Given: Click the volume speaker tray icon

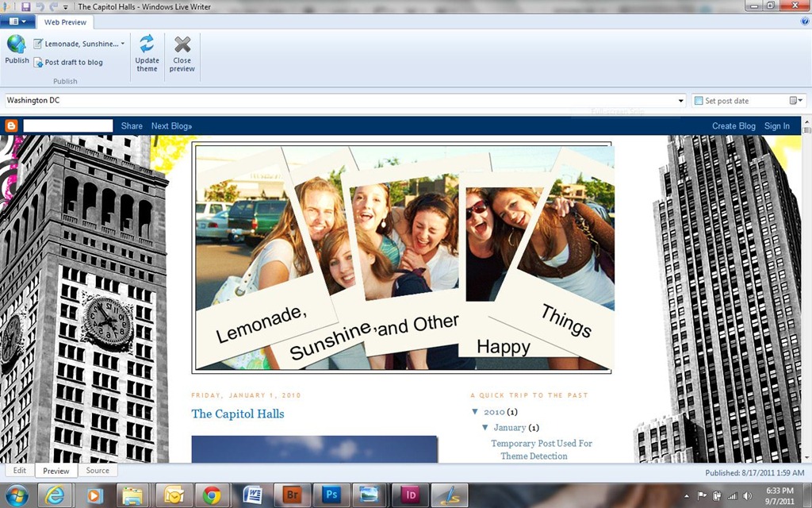Looking at the screenshot, I should (x=748, y=495).
